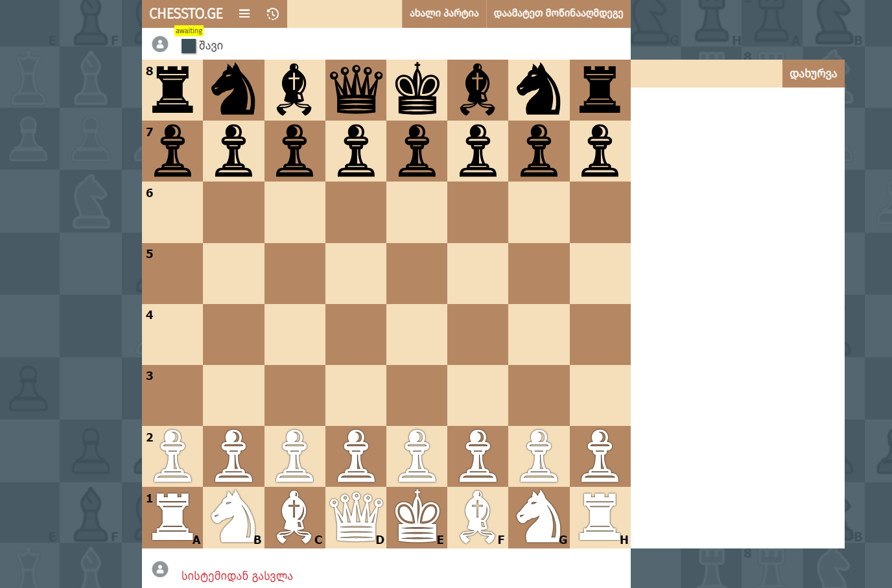Select the white bishop on C1

295,517
